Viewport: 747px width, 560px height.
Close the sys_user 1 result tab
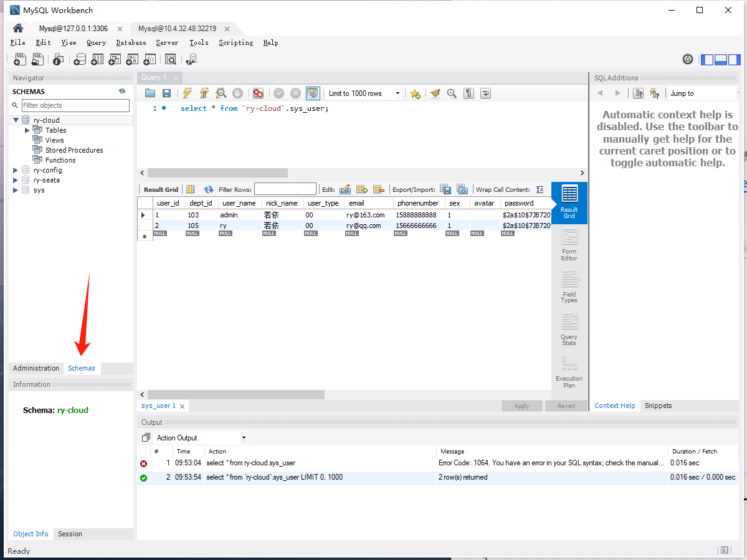(x=182, y=406)
